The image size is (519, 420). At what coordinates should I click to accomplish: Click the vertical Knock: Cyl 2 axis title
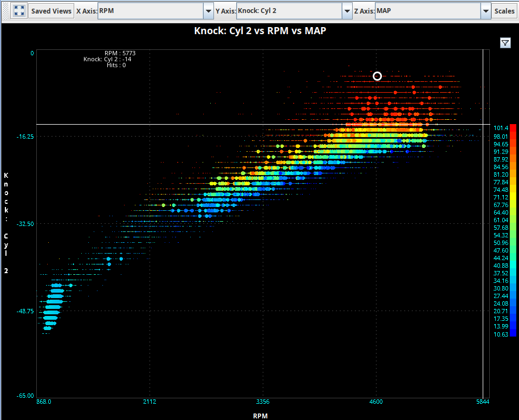6,222
